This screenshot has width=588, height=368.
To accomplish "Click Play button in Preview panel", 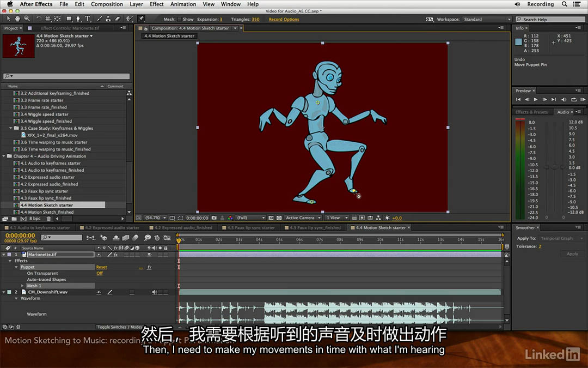I will click(x=536, y=100).
